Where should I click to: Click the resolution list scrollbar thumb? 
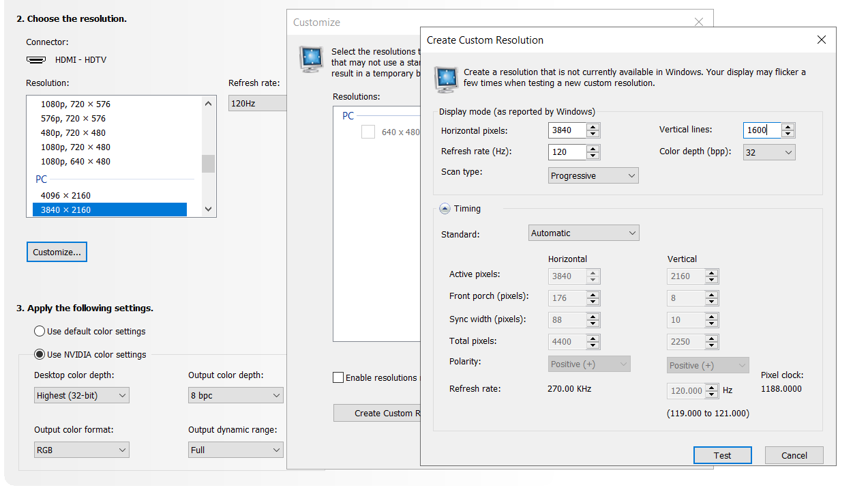tap(208, 164)
